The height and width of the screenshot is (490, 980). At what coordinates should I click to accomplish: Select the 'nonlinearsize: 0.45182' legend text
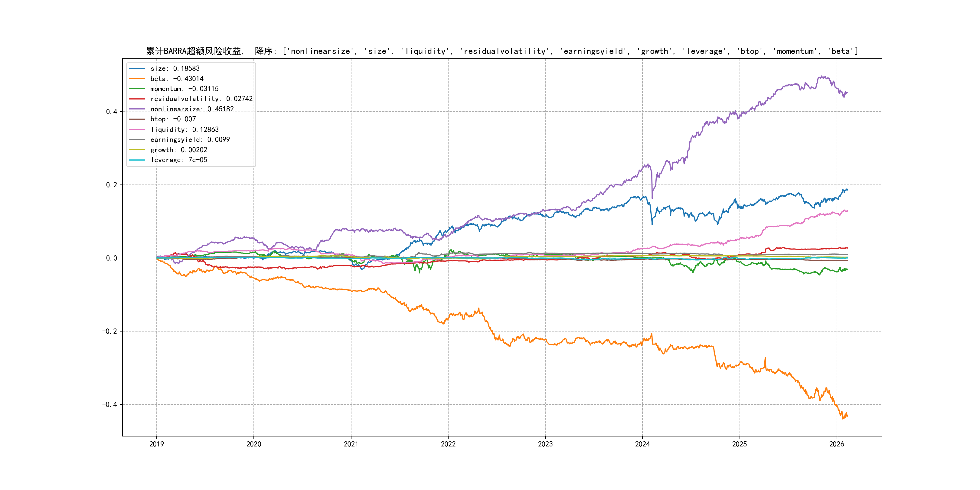[x=192, y=109]
